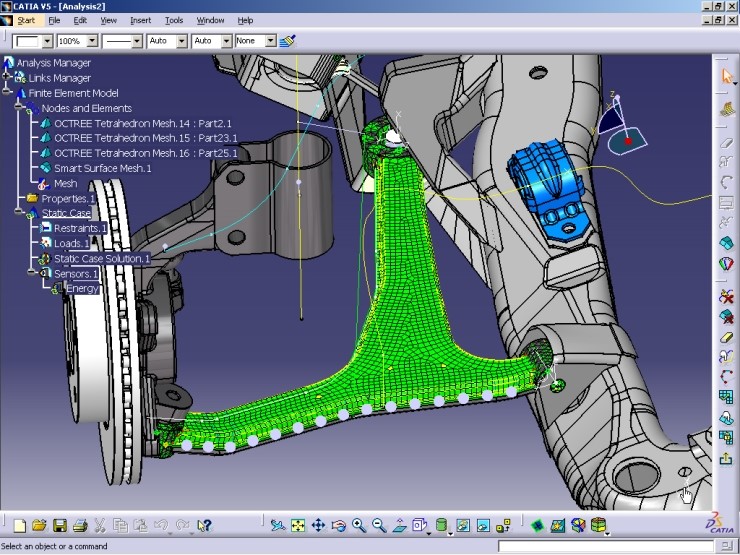Open the fill color dropdown
The width and height of the screenshot is (740, 555).
pos(46,41)
